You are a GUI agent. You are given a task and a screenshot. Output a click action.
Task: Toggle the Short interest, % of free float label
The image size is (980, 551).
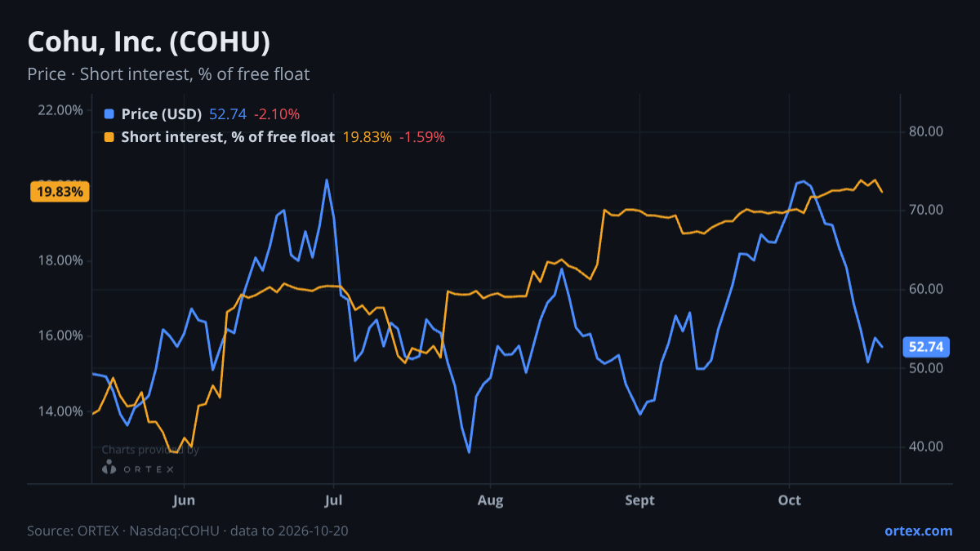point(228,137)
